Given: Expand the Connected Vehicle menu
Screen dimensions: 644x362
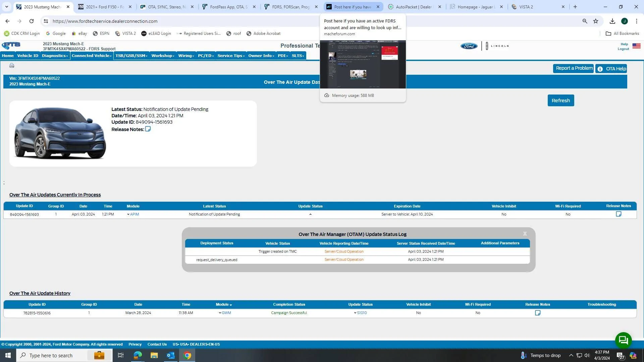Looking at the screenshot, I should point(92,56).
